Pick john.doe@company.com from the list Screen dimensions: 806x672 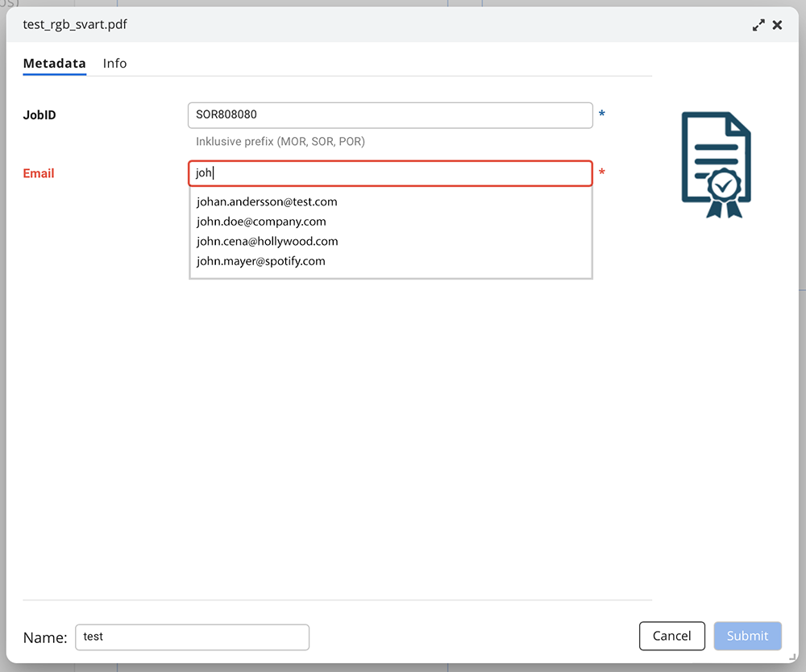pyautogui.click(x=261, y=222)
